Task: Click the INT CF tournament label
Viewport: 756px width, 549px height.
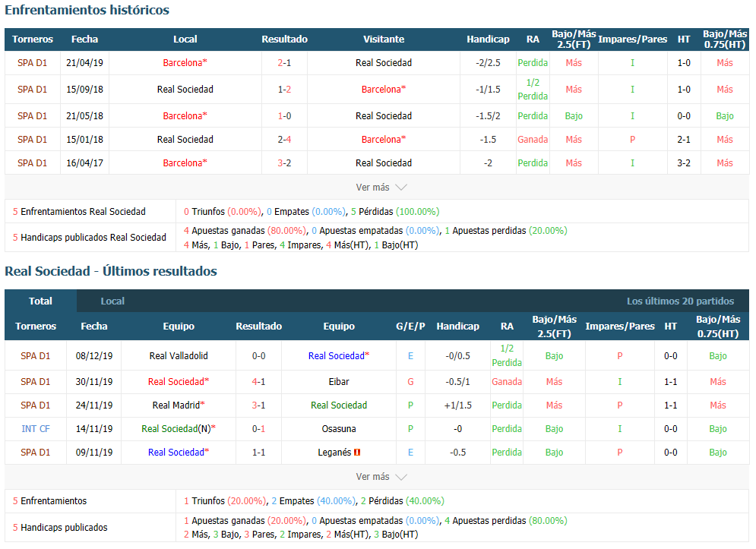Action: pos(36,429)
